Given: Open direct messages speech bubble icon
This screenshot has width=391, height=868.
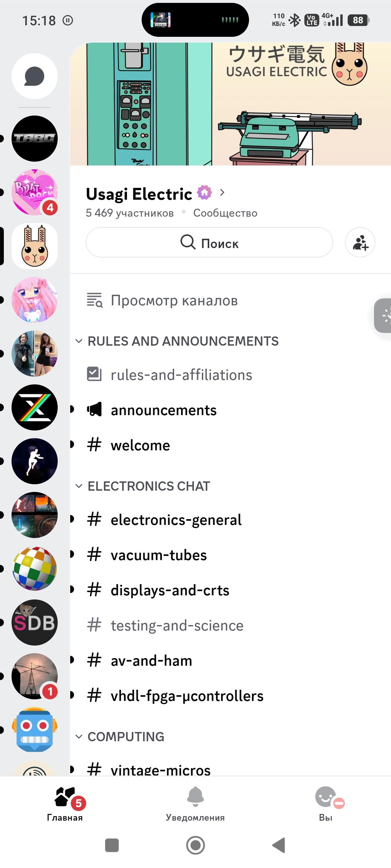Looking at the screenshot, I should pos(34,76).
